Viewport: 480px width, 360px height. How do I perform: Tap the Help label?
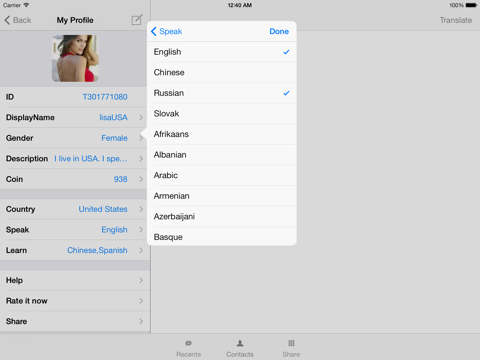tap(14, 280)
